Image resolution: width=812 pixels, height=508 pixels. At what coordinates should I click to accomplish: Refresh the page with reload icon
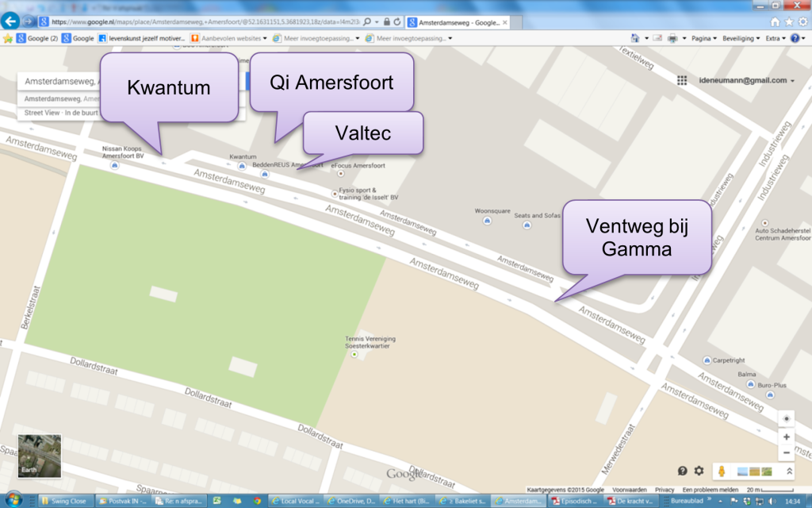pyautogui.click(x=397, y=21)
